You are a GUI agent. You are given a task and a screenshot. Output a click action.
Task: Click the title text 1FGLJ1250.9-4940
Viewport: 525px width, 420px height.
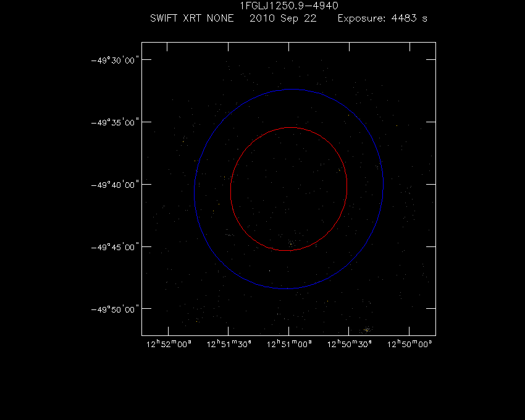click(x=289, y=6)
